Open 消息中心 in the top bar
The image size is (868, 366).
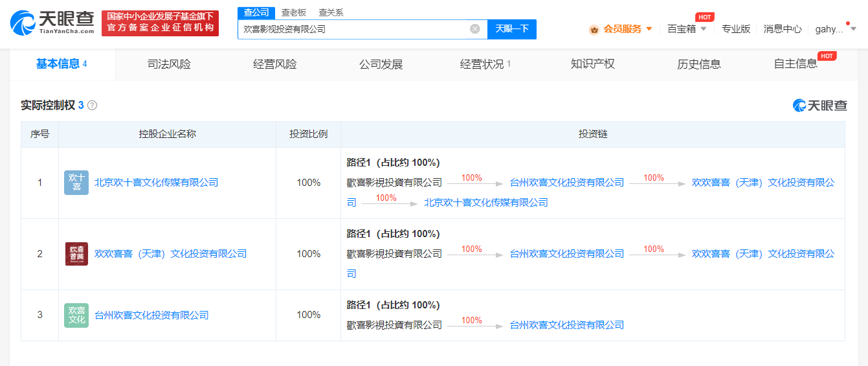click(x=782, y=29)
